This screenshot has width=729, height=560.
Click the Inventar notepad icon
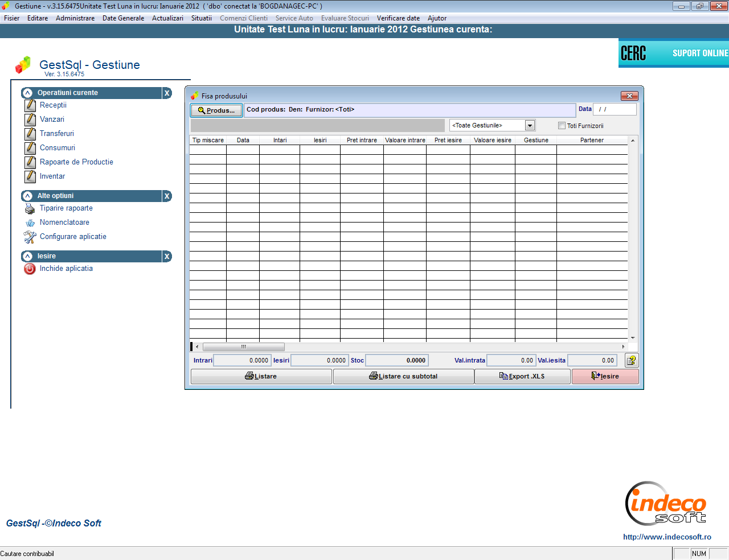30,176
